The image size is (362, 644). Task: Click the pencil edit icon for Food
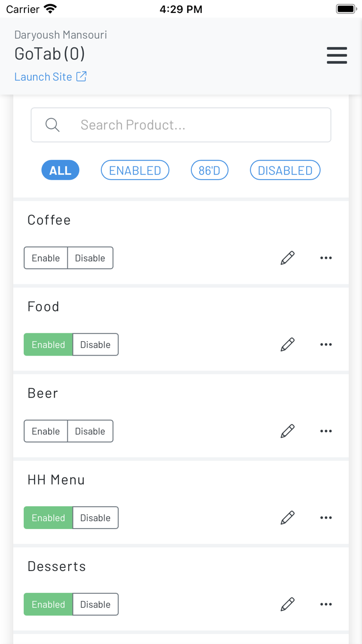[x=288, y=344]
